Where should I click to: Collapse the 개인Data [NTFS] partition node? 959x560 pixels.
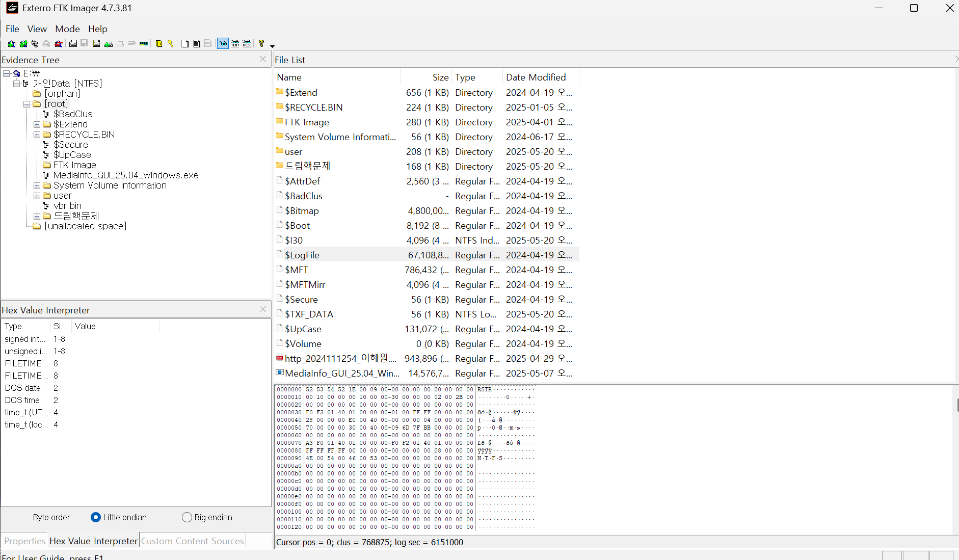click(16, 84)
